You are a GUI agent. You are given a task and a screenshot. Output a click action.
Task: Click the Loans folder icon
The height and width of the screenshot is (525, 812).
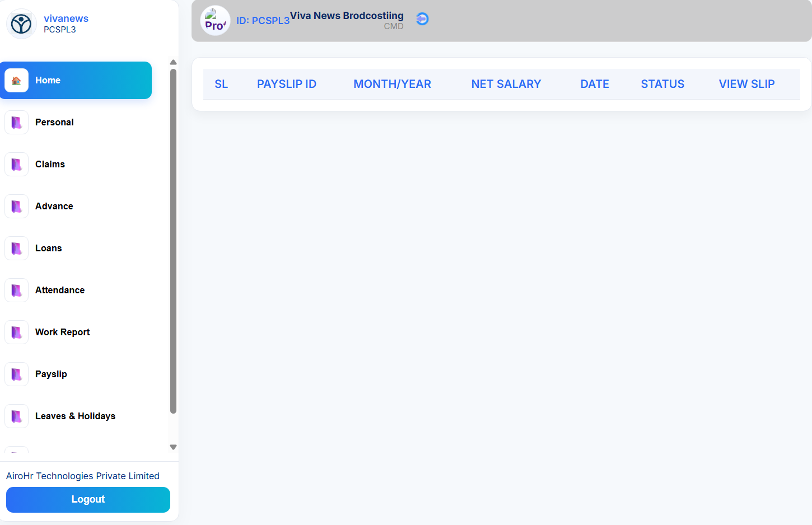(x=16, y=248)
